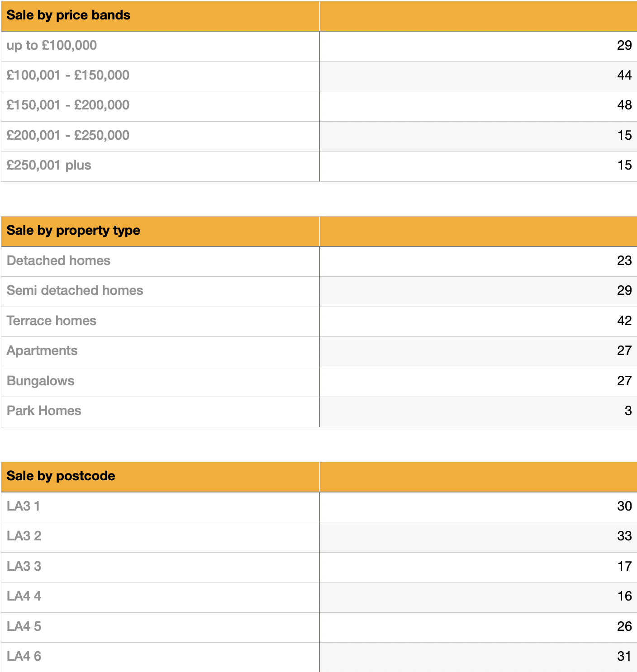The image size is (637, 672).
Task: Click the 'Sale by property type' header
Action: (73, 231)
